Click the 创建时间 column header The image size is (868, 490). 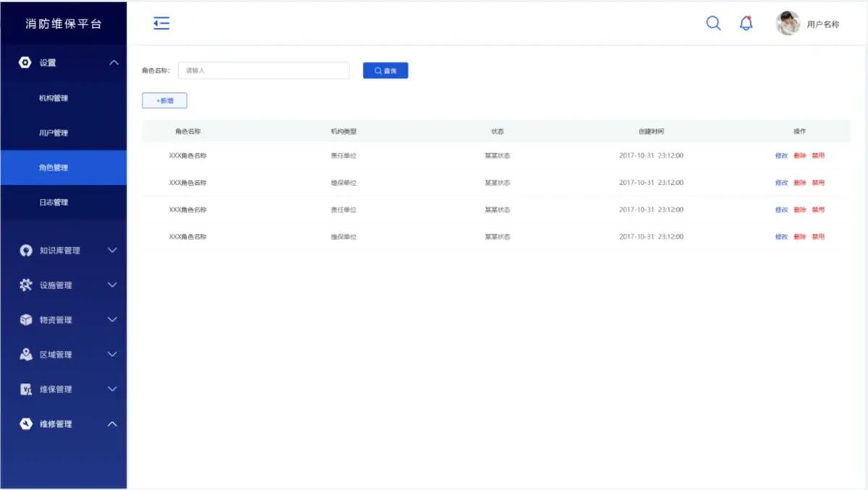click(x=651, y=132)
